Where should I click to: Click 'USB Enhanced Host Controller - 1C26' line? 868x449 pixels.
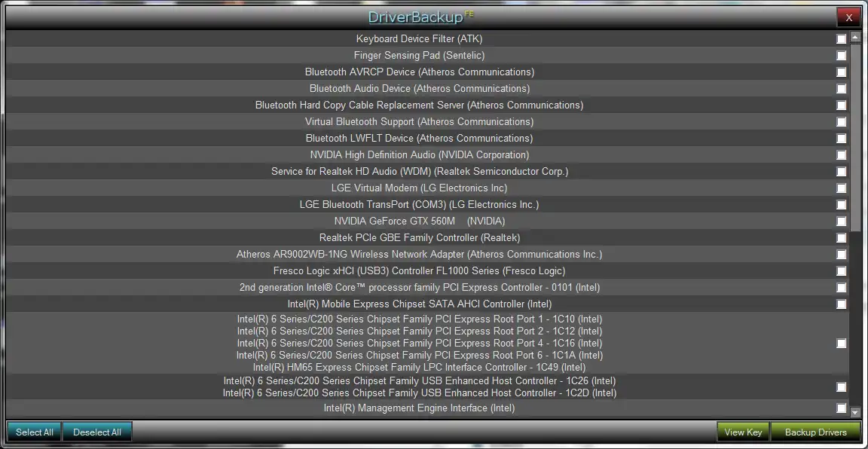420,381
